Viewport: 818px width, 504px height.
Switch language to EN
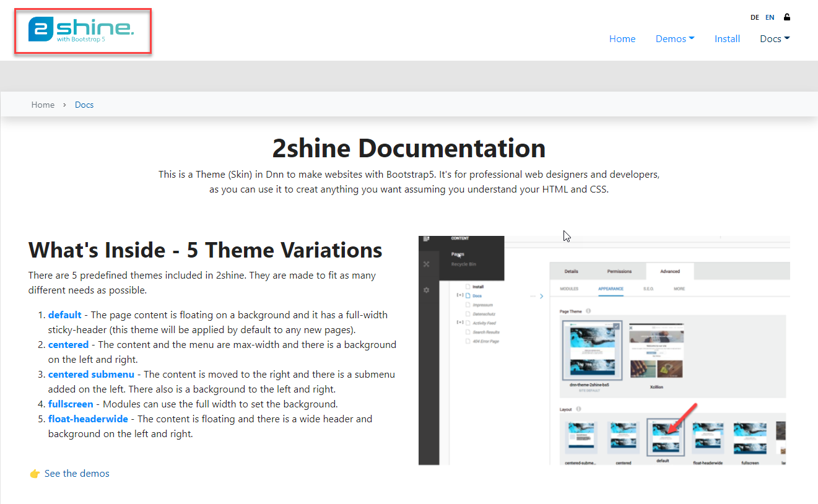point(770,17)
